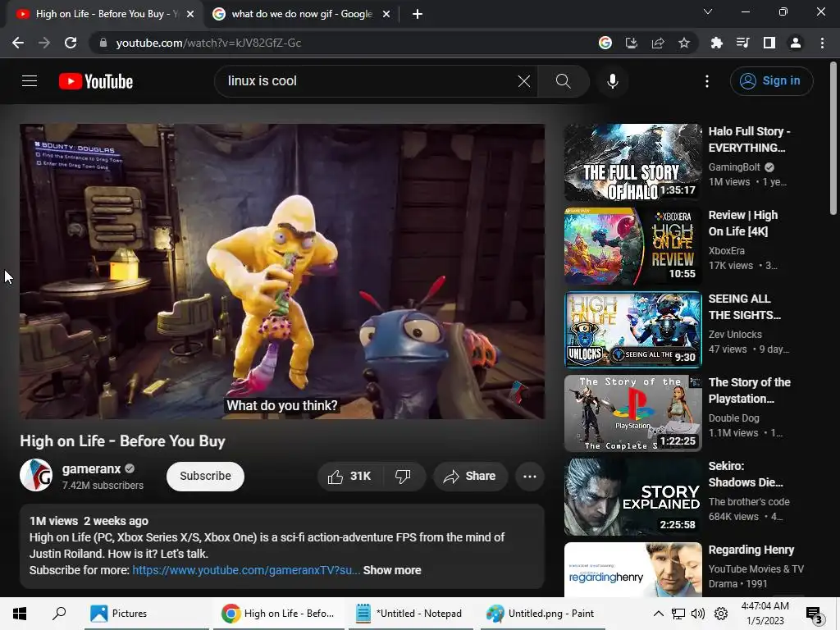This screenshot has height=630, width=840.
Task: Open Story of the PlayStation thumbnail
Action: (633, 413)
